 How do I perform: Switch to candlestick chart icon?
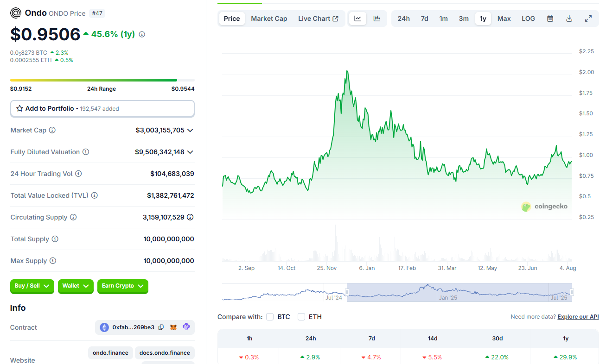click(377, 19)
